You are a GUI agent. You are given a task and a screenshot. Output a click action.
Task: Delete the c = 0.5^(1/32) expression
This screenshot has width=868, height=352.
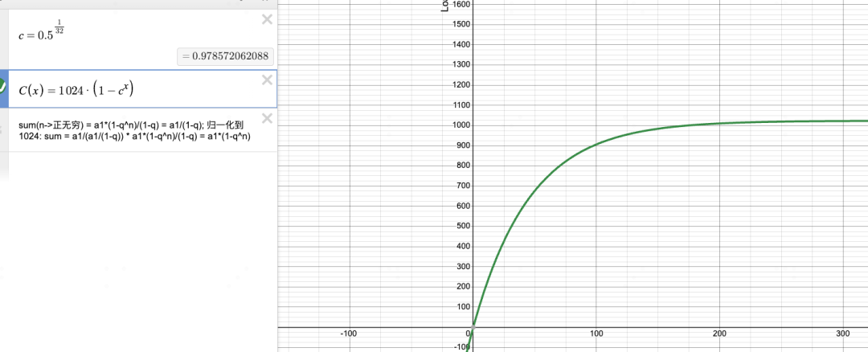click(x=267, y=20)
